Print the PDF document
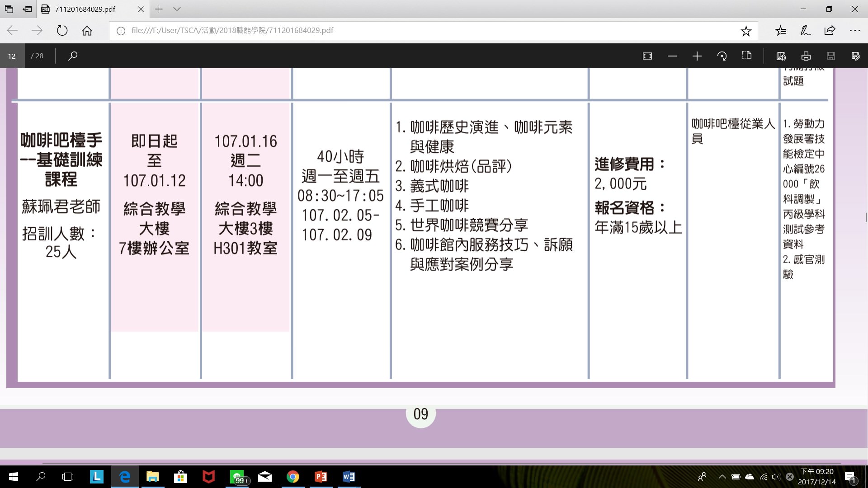This screenshot has width=868, height=488. coord(806,56)
